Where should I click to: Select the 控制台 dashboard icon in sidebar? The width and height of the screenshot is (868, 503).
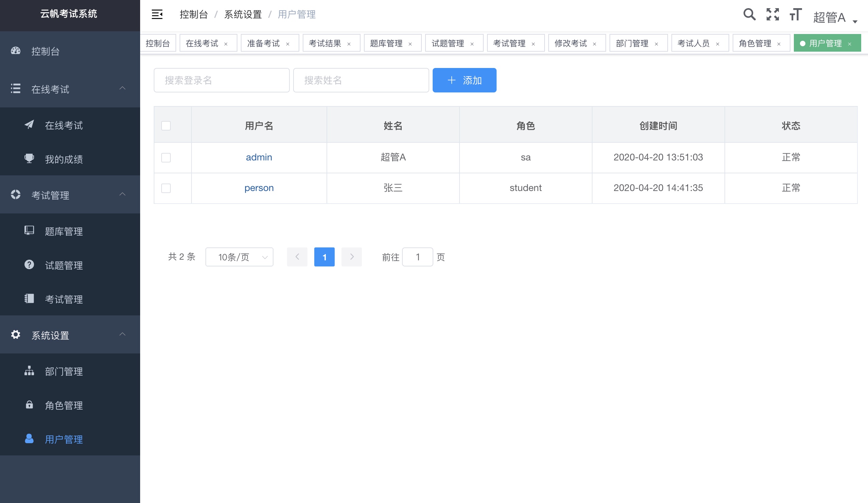point(16,51)
